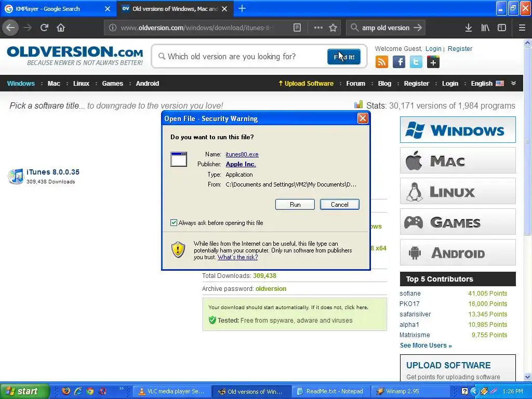Show site information icon in address bar
532x399 pixels.
tap(113, 28)
